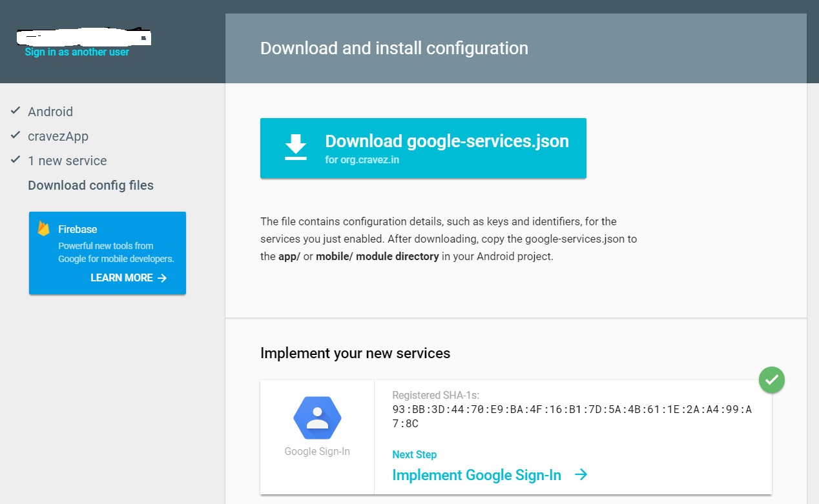Click the arrow beside Implement Google Sign-In
The image size is (819, 504).
tap(581, 475)
